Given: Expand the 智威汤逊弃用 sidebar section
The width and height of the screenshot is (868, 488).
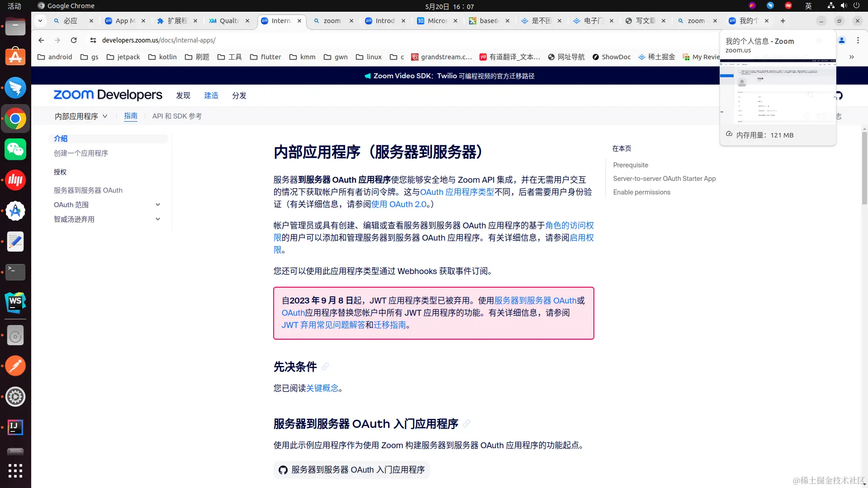Looking at the screenshot, I should coord(158,219).
